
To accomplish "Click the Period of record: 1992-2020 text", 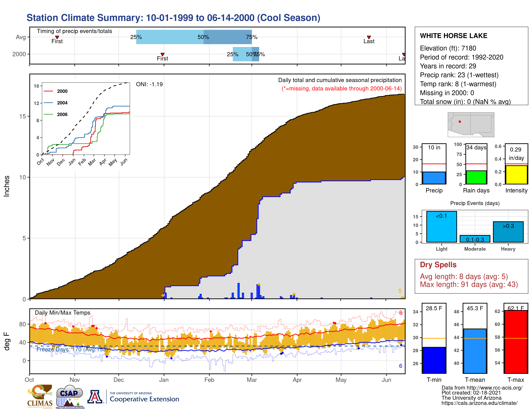I will (x=461, y=57).
